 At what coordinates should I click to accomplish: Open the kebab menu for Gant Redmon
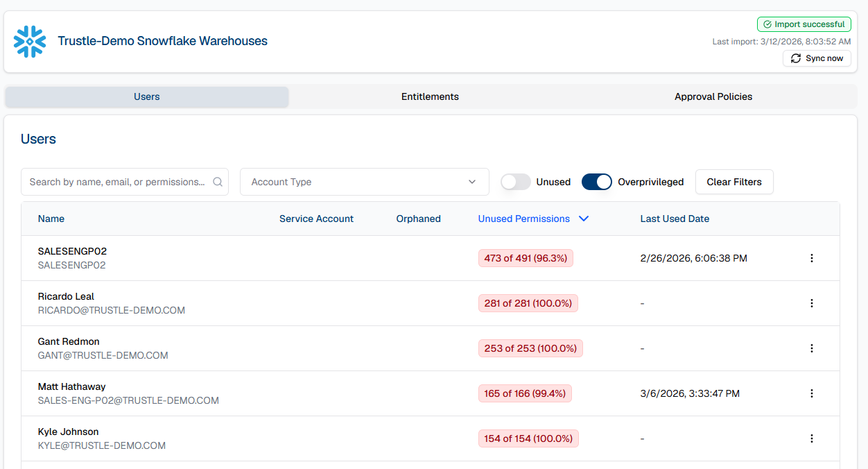811,348
